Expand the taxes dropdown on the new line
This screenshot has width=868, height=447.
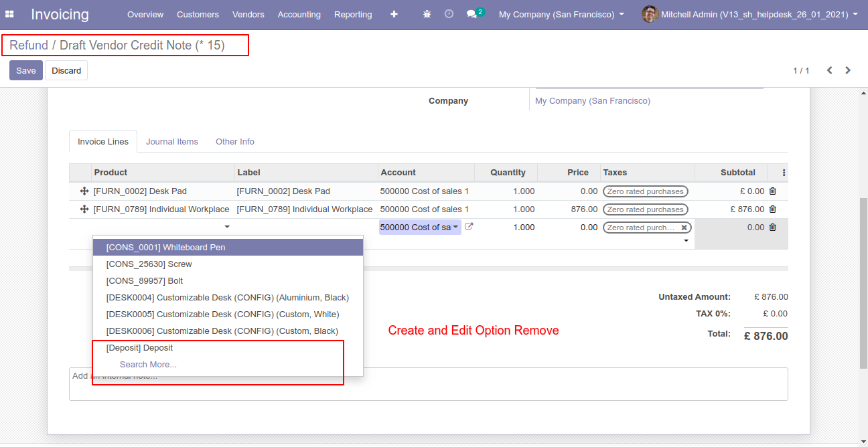686,241
